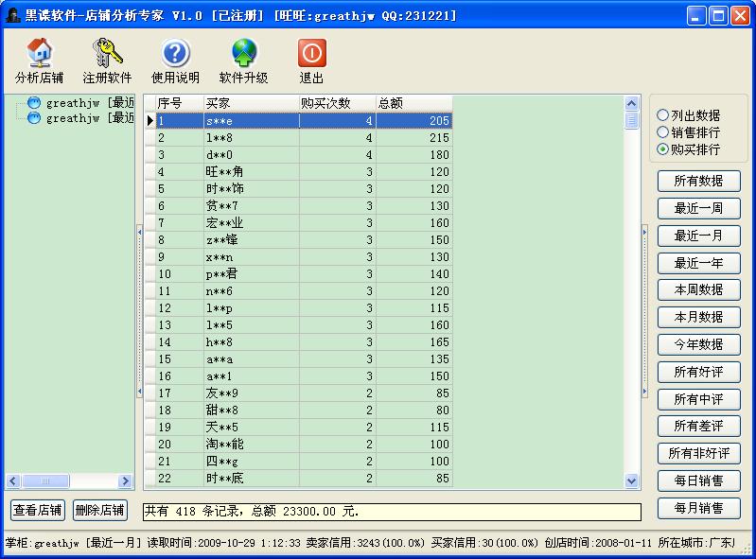Screen dimensions: 756x559
Task: Click the 所有非好评 button
Action: tap(698, 453)
